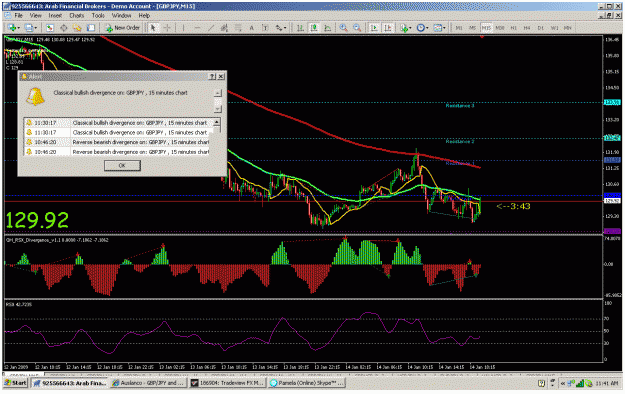
Task: Switch to Pamela Skype taskbar window
Action: (x=306, y=383)
